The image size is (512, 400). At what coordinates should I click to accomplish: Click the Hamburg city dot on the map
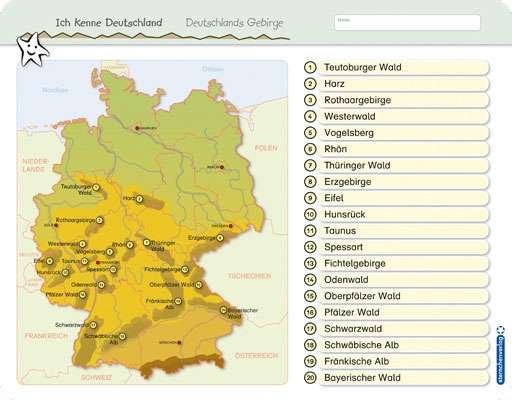pos(137,128)
